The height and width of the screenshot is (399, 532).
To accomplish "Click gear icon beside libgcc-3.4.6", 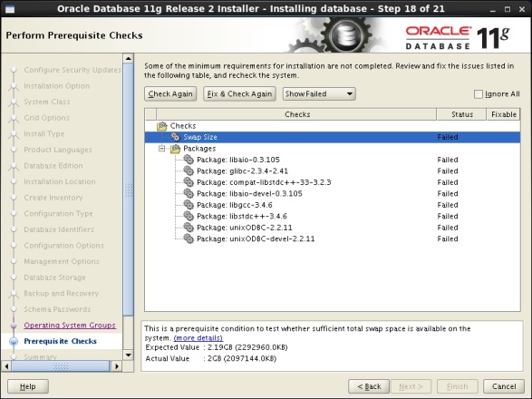I will (x=189, y=205).
